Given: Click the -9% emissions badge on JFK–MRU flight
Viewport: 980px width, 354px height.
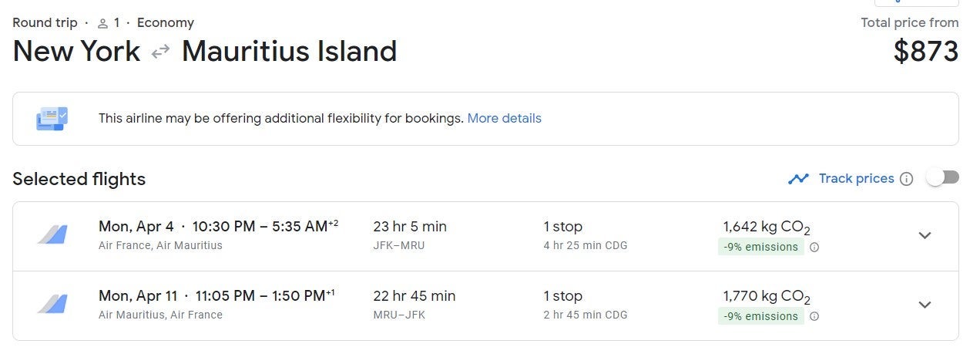Looking at the screenshot, I should [x=760, y=248].
